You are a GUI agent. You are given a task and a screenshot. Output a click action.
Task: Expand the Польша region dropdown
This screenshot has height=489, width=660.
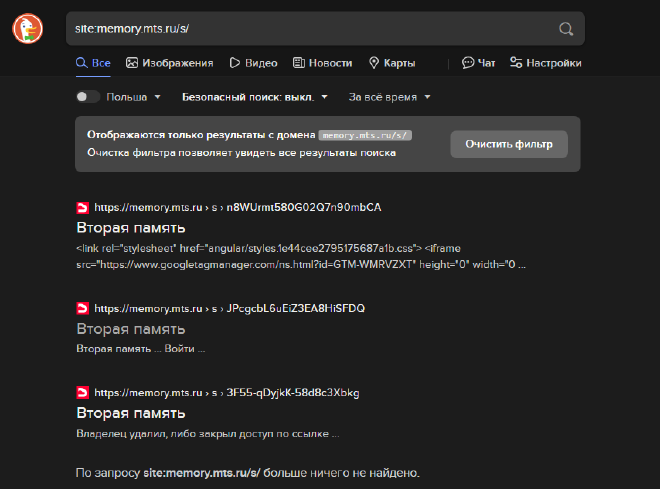(x=133, y=97)
